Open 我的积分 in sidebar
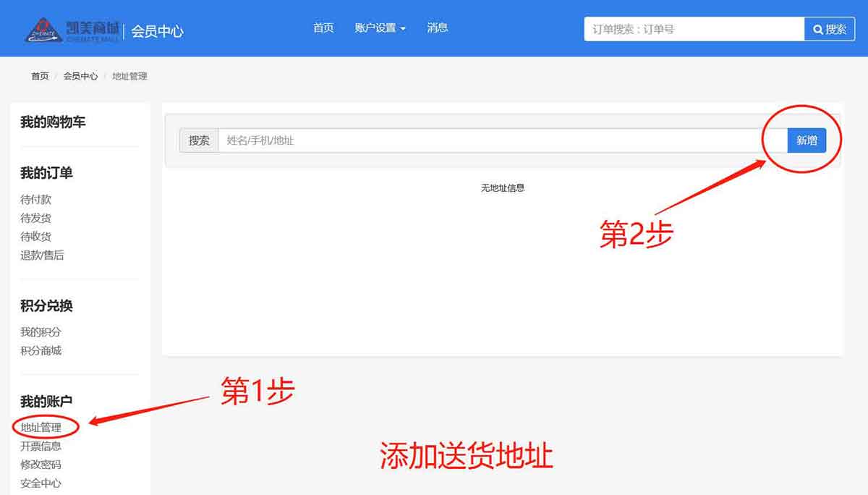Image resolution: width=868 pixels, height=495 pixels. click(41, 332)
